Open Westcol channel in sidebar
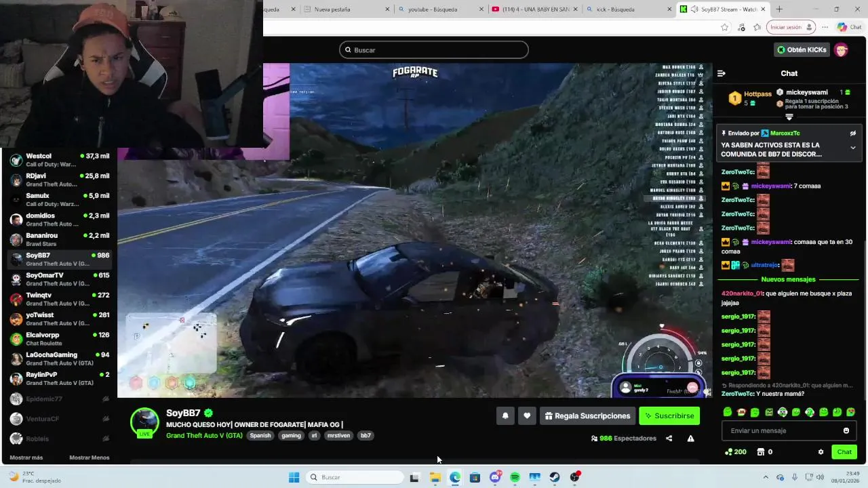This screenshot has height=488, width=868. (60, 160)
